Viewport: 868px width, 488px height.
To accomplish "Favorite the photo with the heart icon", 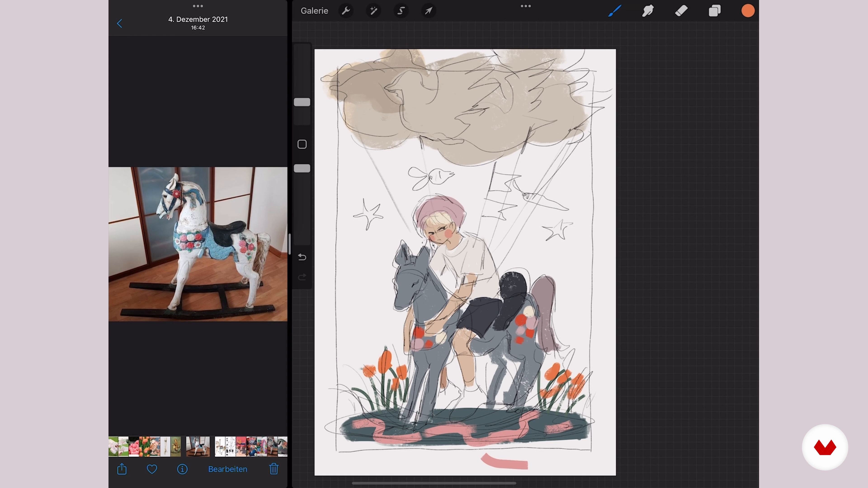I will click(x=152, y=469).
